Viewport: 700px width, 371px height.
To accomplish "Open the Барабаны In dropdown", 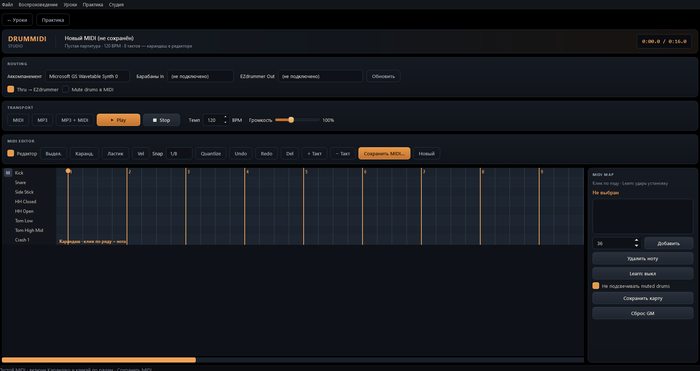I will [200, 76].
